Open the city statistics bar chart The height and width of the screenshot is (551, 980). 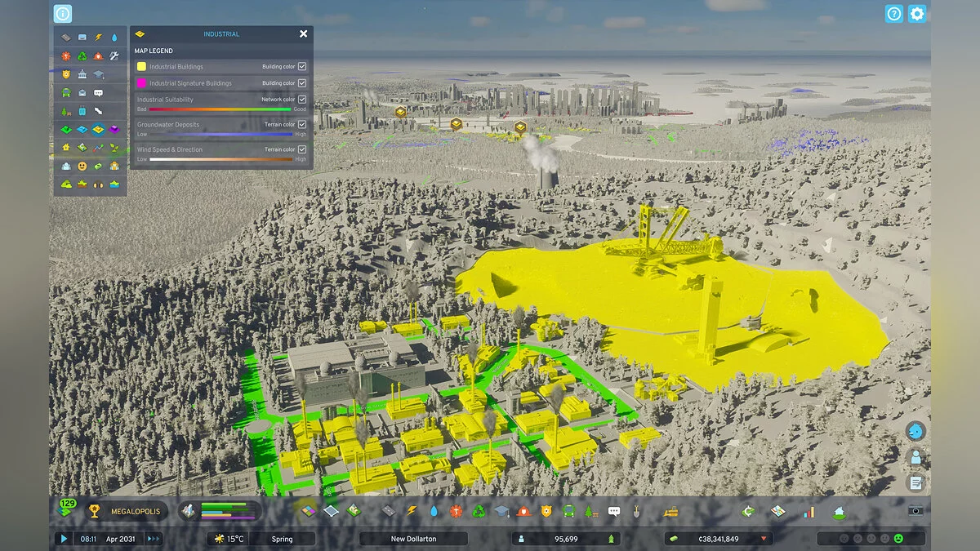tap(808, 511)
